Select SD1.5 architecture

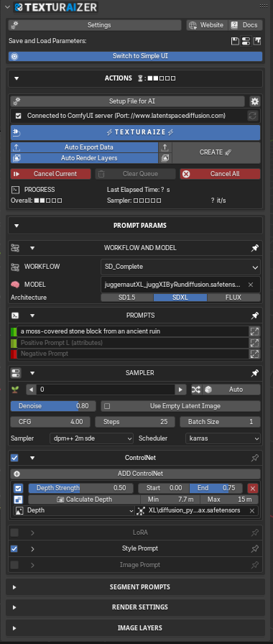tap(127, 298)
